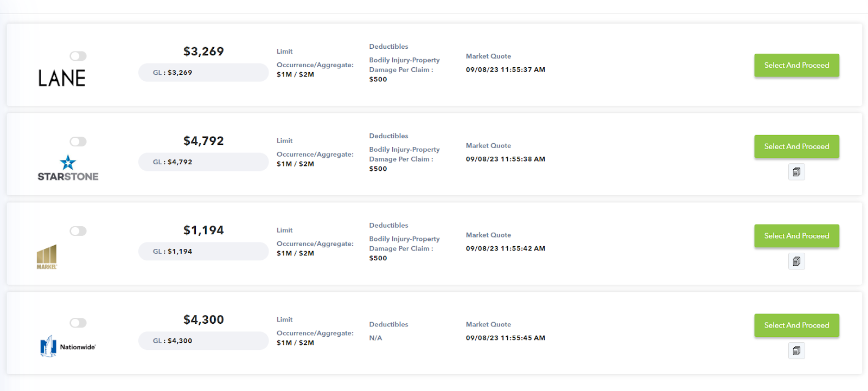Enable the Markel quote switch
Viewport: 868px width, 391px height.
coord(78,231)
